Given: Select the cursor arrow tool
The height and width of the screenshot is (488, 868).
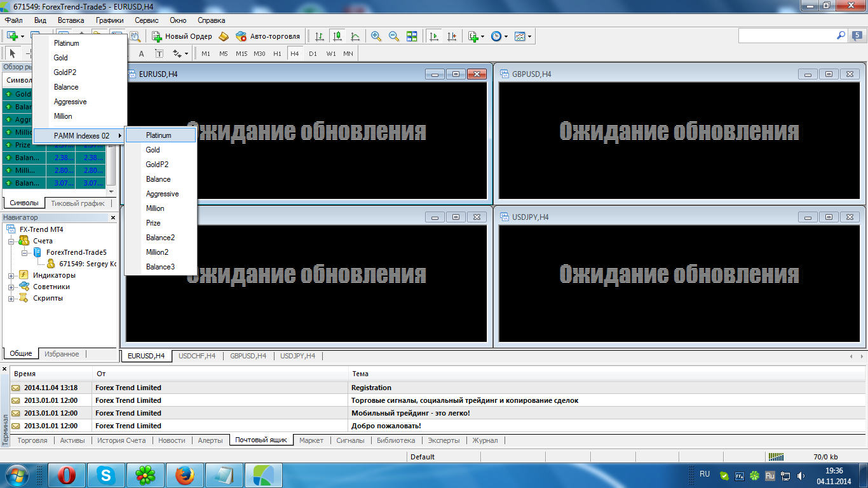Looking at the screenshot, I should 12,53.
